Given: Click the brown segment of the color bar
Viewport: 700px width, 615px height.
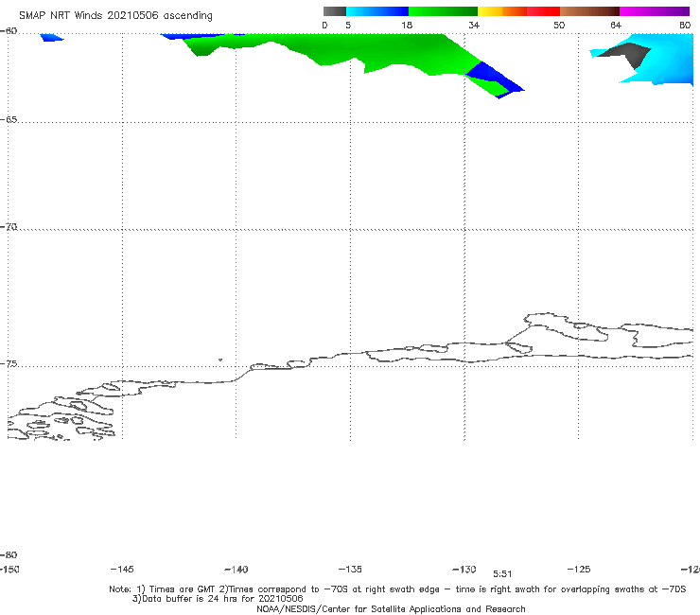Looking at the screenshot, I should (x=589, y=11).
